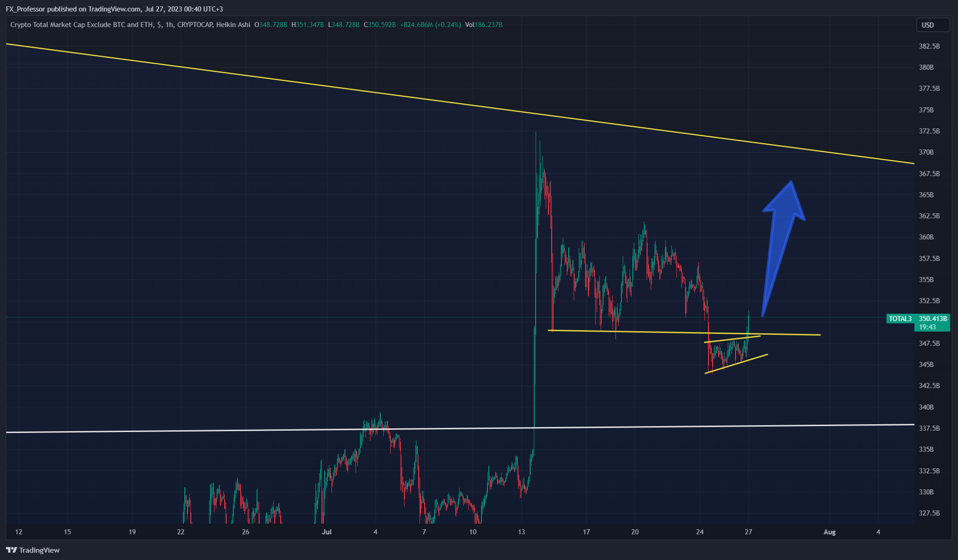Click the 330B price axis label

(x=926, y=492)
